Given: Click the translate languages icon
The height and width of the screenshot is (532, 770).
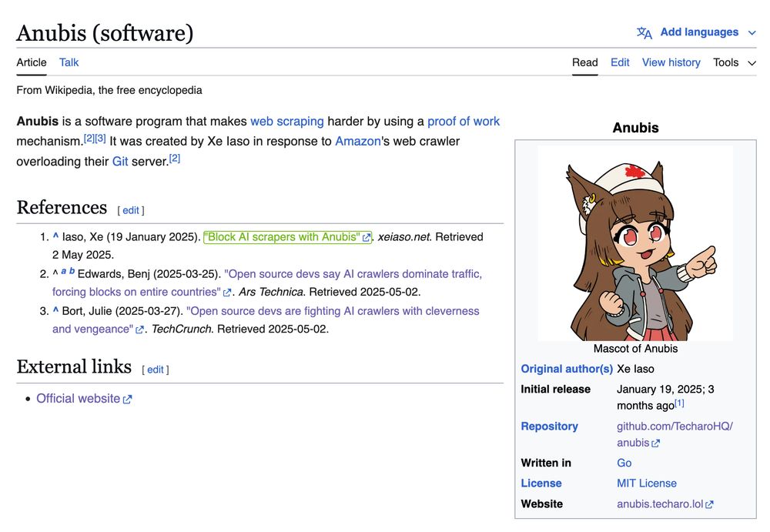Looking at the screenshot, I should coord(644,33).
